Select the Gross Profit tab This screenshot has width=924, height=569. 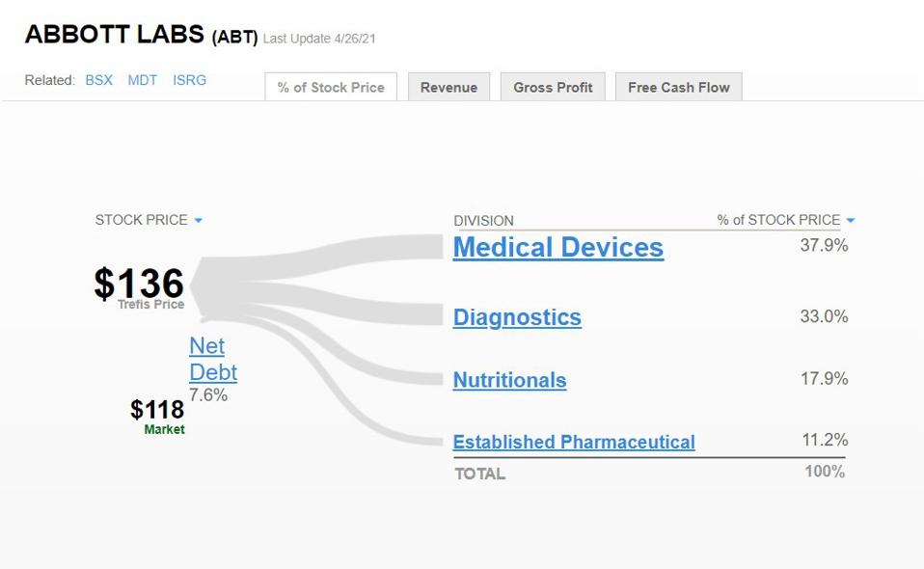(553, 87)
